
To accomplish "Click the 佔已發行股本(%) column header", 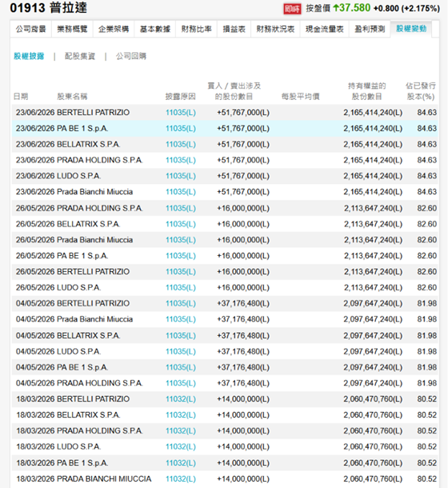I will click(x=421, y=91).
